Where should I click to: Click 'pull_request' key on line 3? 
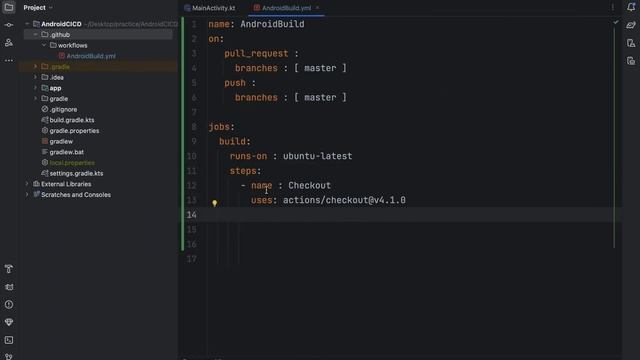[x=256, y=53]
